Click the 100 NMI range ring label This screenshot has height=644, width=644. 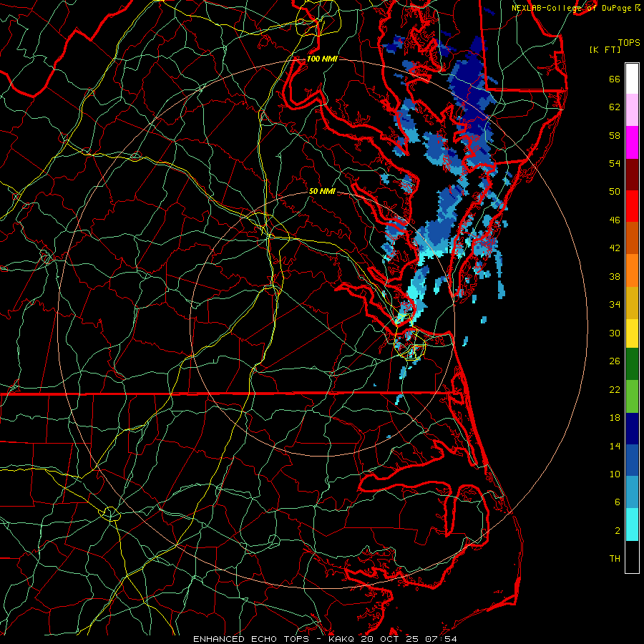[322, 59]
